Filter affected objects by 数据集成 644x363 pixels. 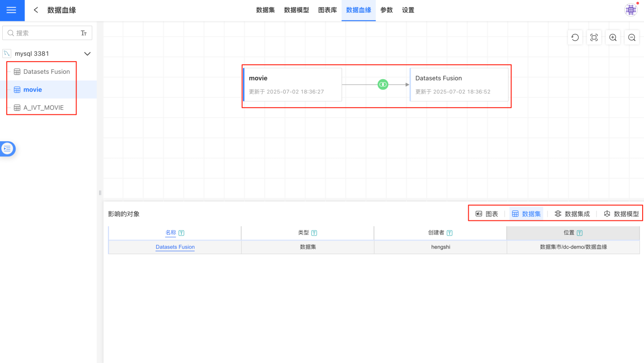point(572,214)
